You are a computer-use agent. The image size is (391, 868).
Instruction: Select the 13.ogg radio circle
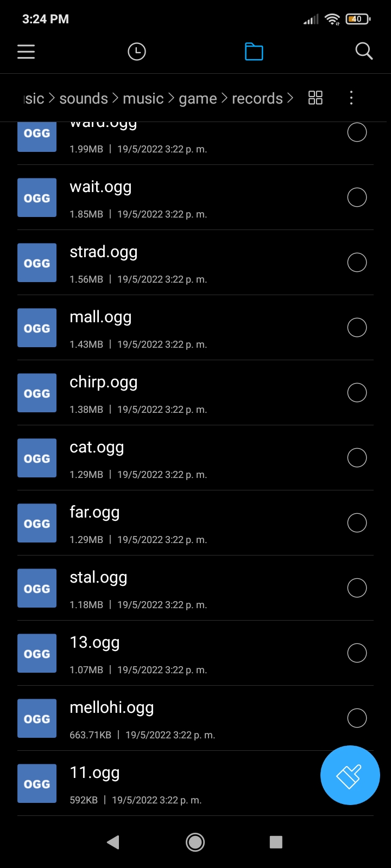click(357, 653)
